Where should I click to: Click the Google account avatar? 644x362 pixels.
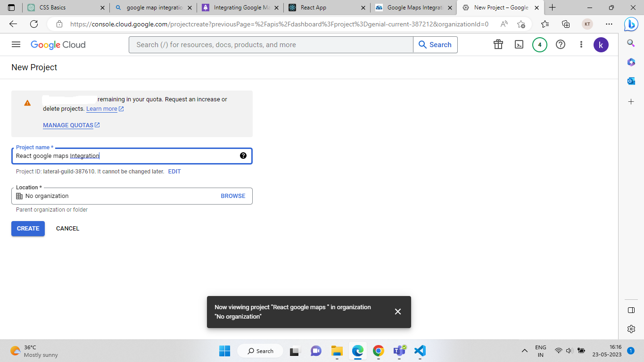601,45
